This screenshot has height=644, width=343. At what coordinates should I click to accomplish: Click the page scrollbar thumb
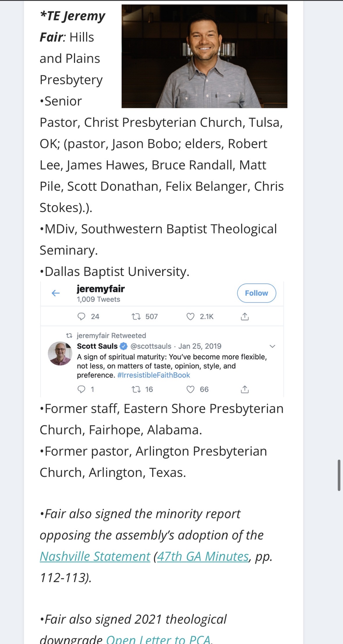(x=339, y=475)
